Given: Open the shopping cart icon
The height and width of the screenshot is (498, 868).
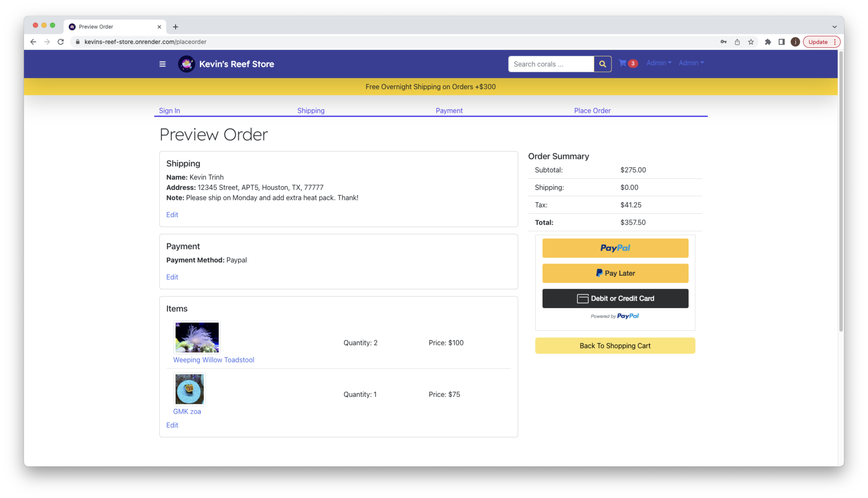Looking at the screenshot, I should [622, 63].
